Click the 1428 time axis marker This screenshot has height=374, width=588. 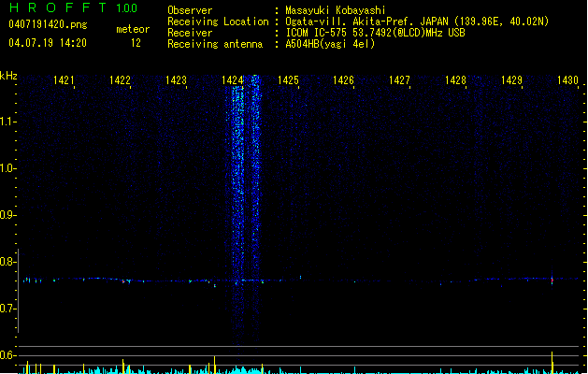pyautogui.click(x=455, y=80)
